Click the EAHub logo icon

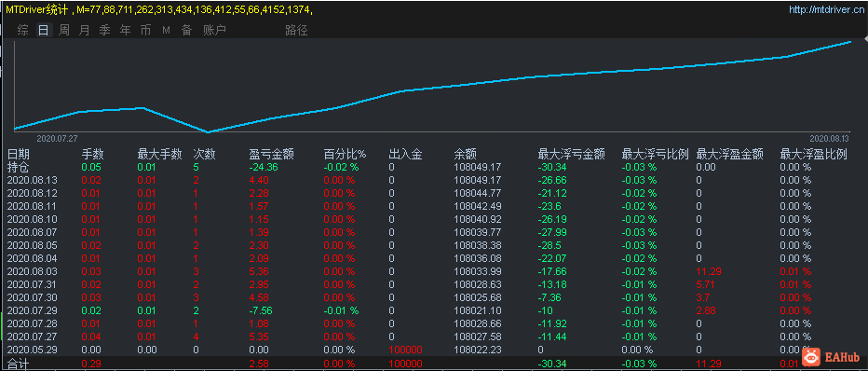tap(810, 357)
